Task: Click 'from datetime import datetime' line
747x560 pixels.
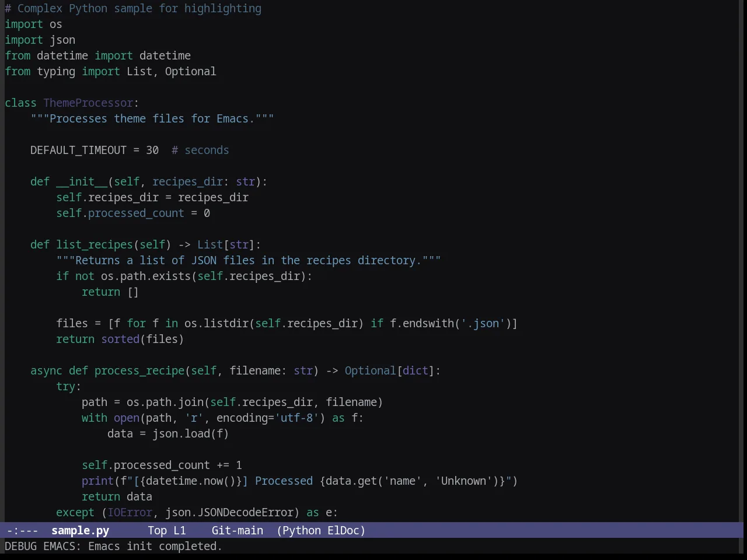Action: [97, 55]
